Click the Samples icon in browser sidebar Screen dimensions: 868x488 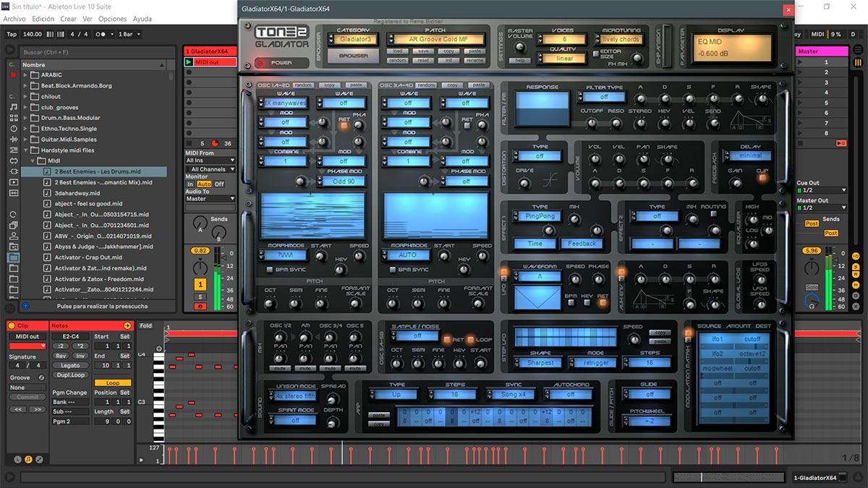click(13, 193)
